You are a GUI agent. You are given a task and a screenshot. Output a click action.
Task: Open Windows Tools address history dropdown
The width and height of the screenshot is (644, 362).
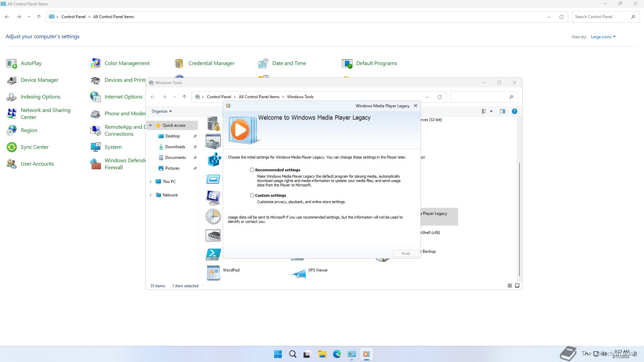click(427, 97)
